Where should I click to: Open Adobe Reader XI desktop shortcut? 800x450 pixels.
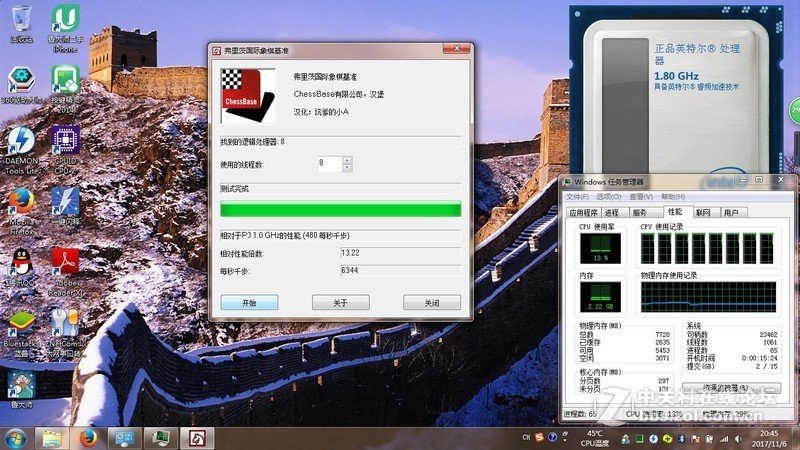point(65,272)
